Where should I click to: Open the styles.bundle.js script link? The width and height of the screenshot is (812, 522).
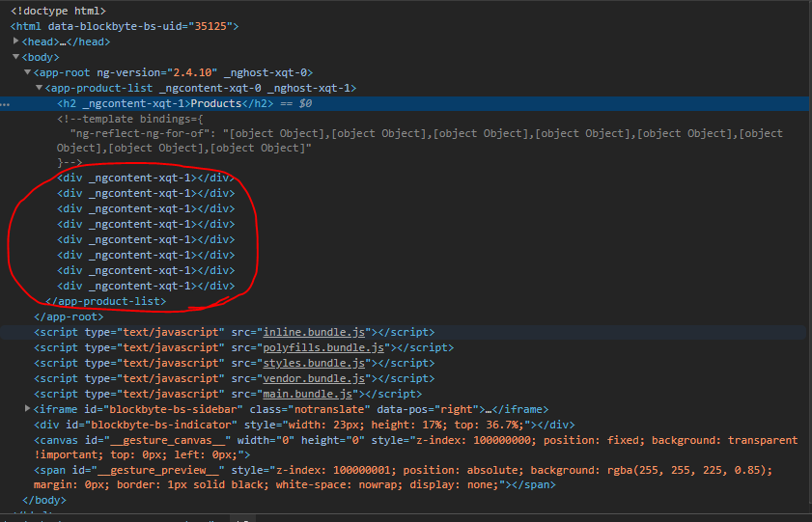[314, 363]
